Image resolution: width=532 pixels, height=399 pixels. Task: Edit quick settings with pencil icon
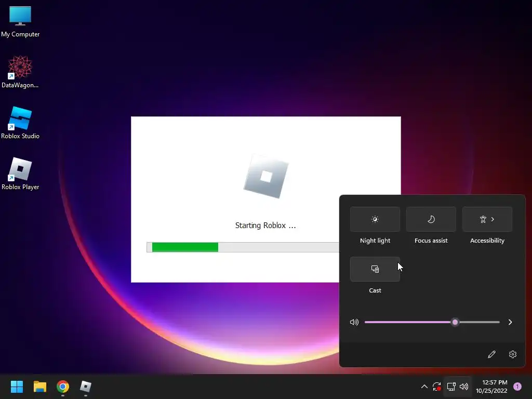pyautogui.click(x=491, y=354)
